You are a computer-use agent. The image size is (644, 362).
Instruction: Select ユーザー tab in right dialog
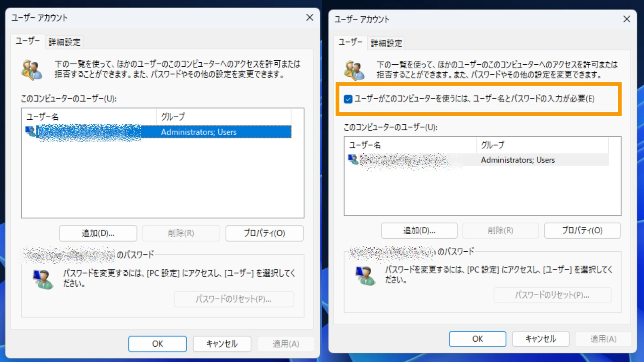pyautogui.click(x=350, y=42)
